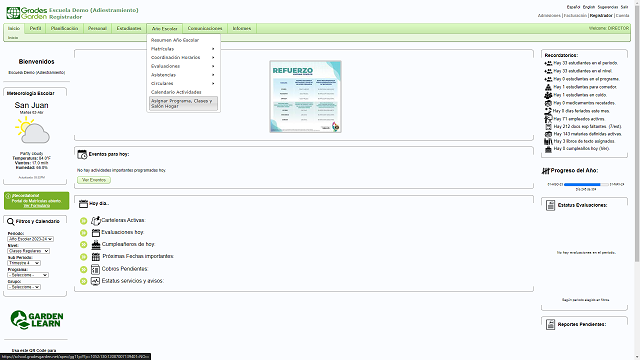The width and height of the screenshot is (640, 360).
Task: Expand the Carteleras Activas section with its green arrow
Action: tap(84, 221)
